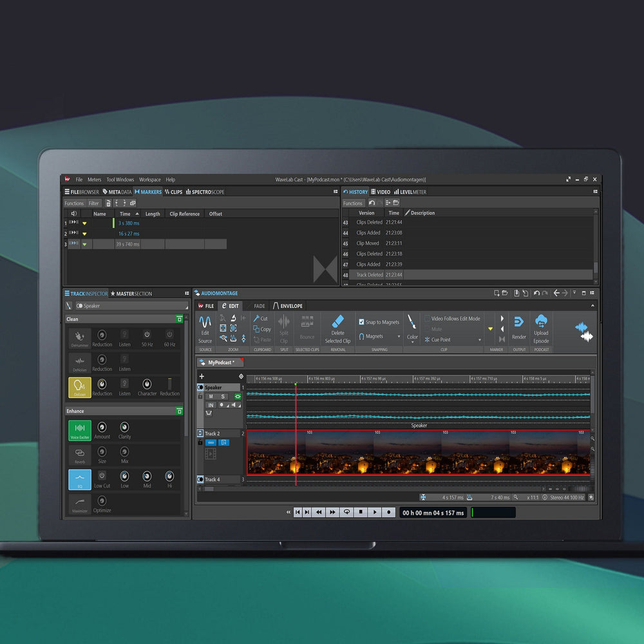Click the Cut scissors icon

tap(256, 318)
